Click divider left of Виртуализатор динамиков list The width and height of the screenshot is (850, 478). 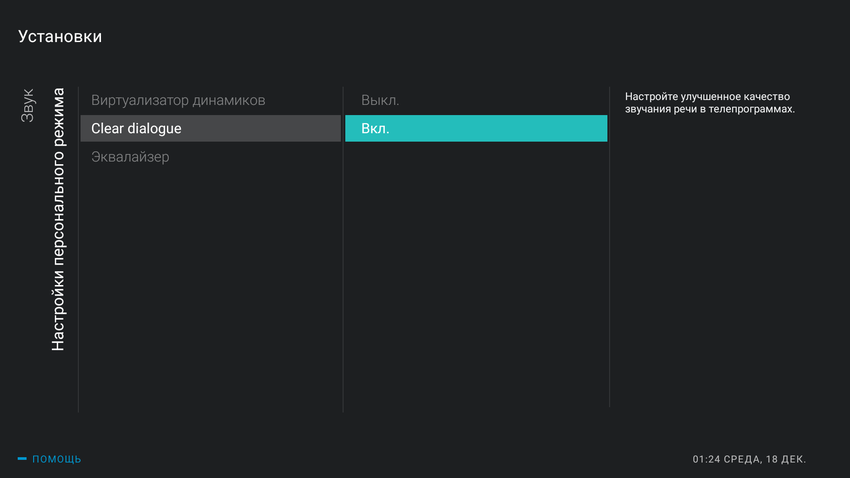pyautogui.click(x=79, y=250)
